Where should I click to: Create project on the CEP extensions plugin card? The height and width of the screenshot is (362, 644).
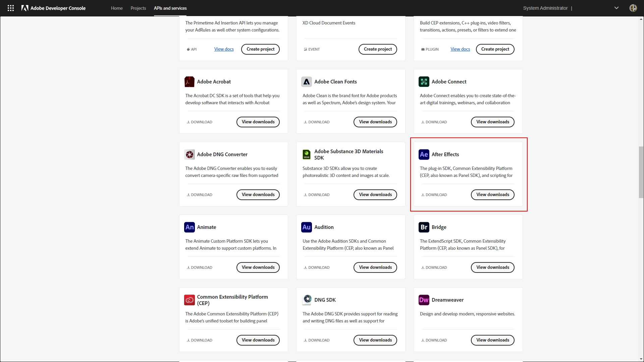[495, 49]
